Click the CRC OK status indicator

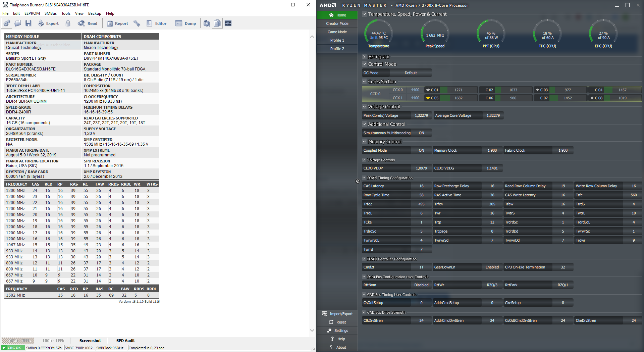pos(13,348)
